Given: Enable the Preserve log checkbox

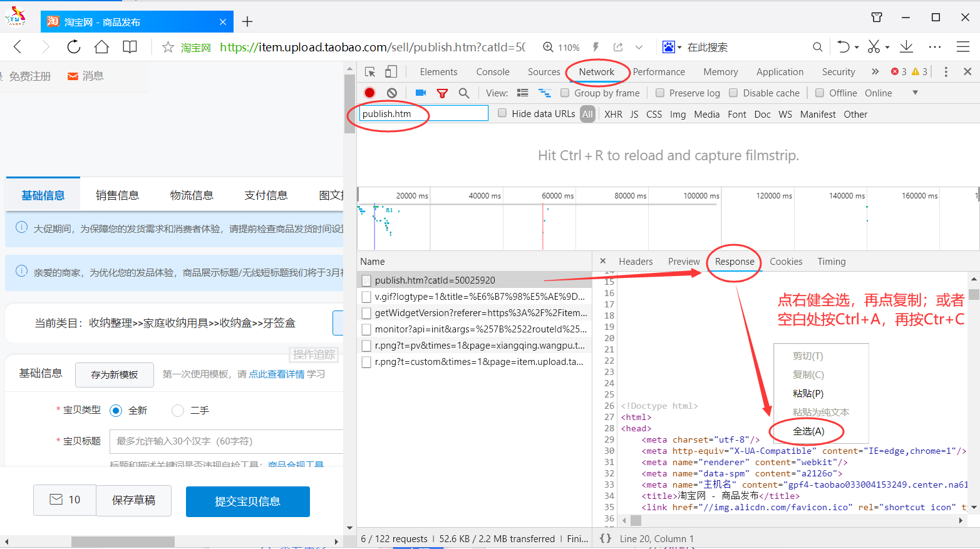Looking at the screenshot, I should click(660, 93).
